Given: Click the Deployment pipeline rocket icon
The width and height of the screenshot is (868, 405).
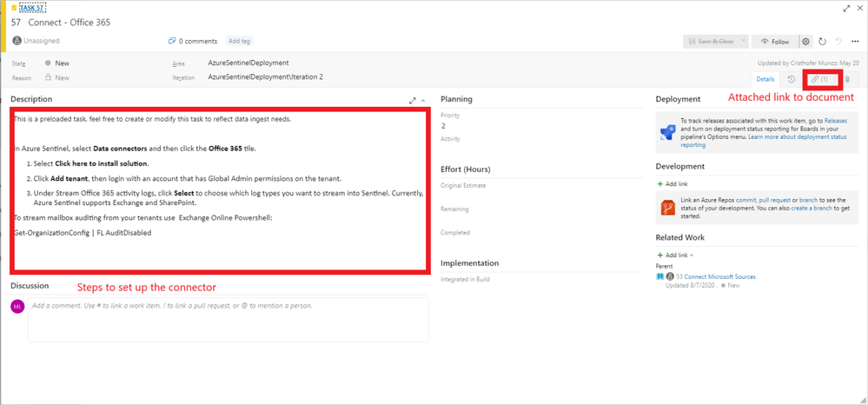Looking at the screenshot, I should (x=666, y=132).
